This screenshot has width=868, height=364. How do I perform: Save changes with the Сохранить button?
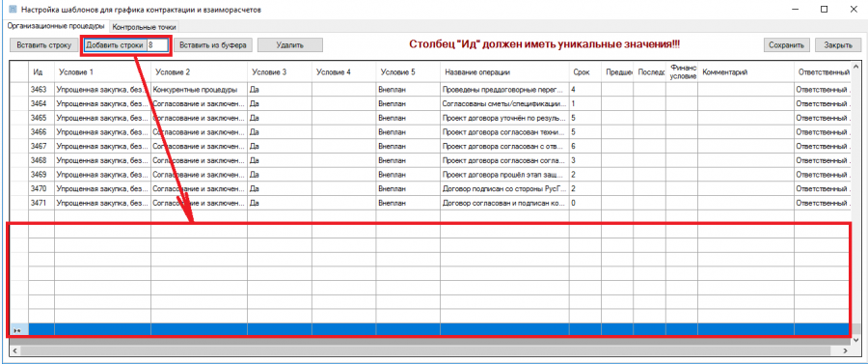787,45
